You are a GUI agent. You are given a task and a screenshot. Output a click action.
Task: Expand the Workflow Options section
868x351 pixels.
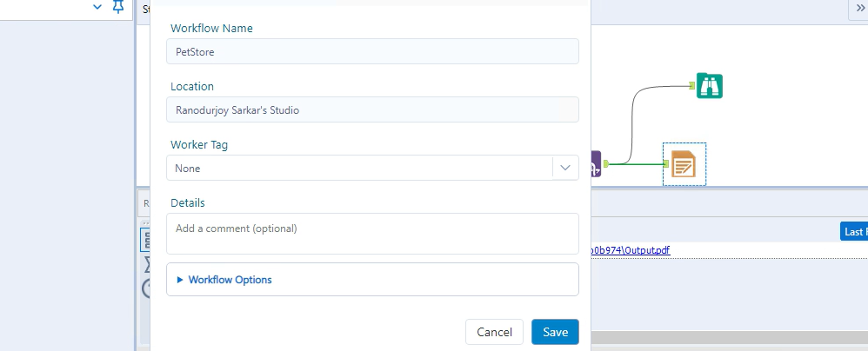pos(230,280)
